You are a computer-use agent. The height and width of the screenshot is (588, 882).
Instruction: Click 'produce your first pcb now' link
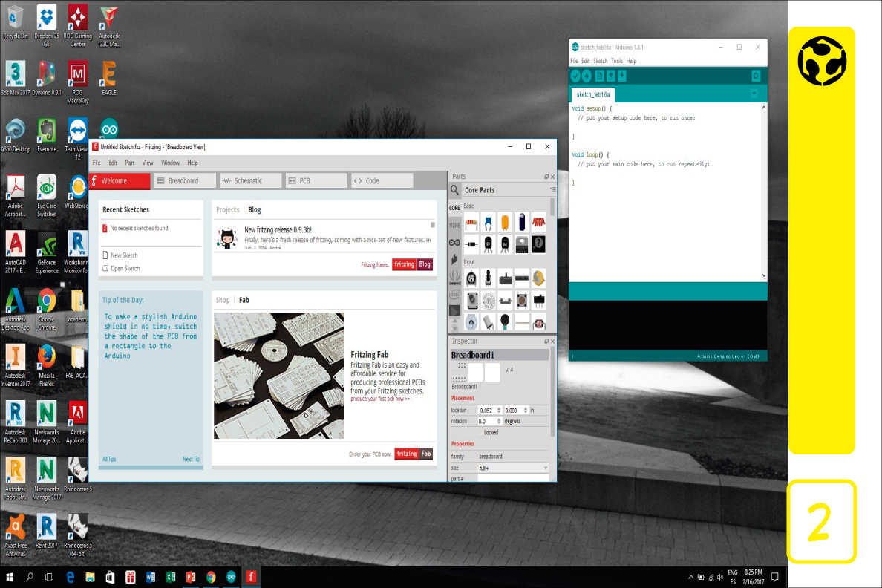click(x=380, y=399)
